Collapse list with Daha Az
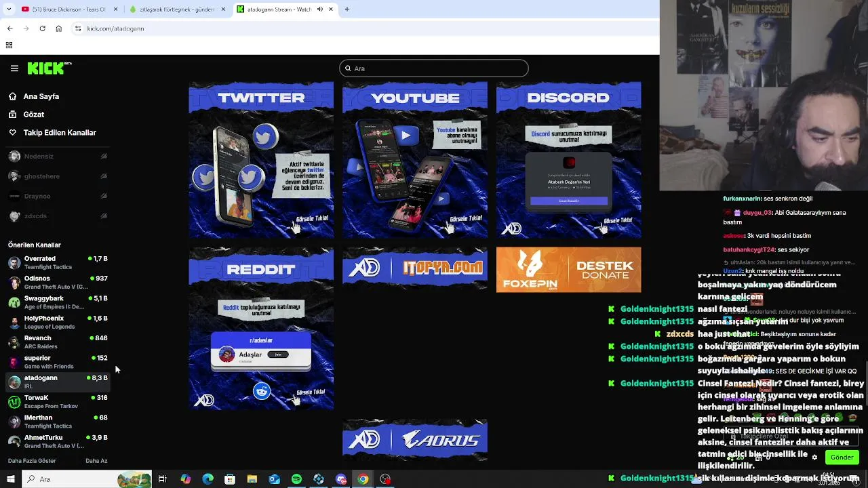The image size is (868, 488). pos(96,461)
